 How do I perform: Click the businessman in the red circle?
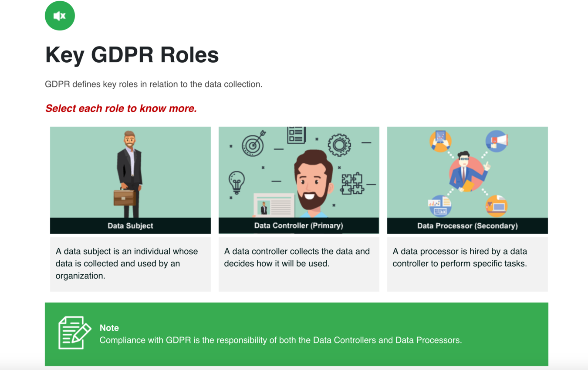pyautogui.click(x=466, y=173)
